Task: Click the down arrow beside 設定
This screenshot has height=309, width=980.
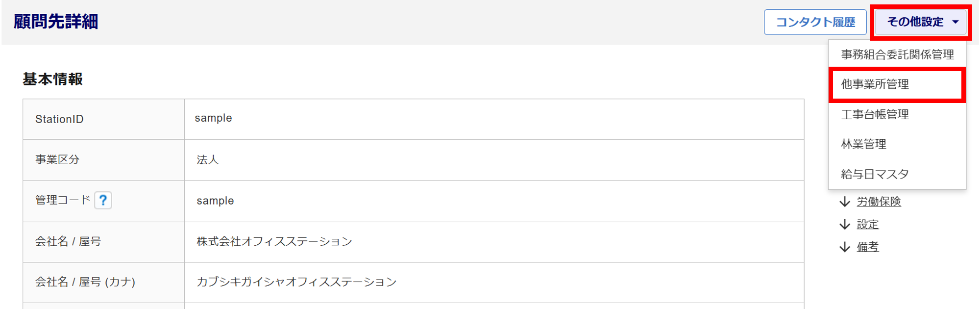Action: point(845,225)
